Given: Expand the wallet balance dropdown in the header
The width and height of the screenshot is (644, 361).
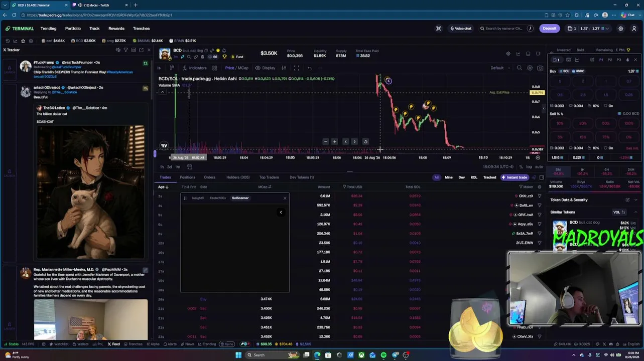Looking at the screenshot, I should tap(607, 29).
